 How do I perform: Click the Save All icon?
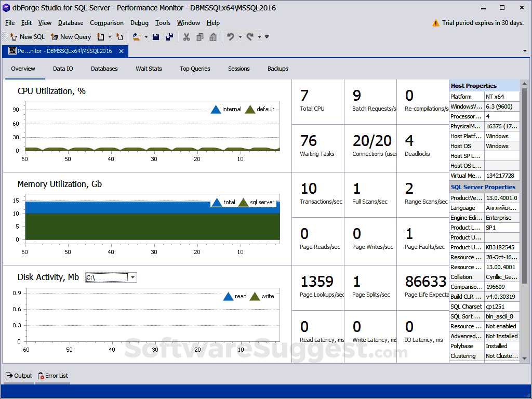[168, 37]
